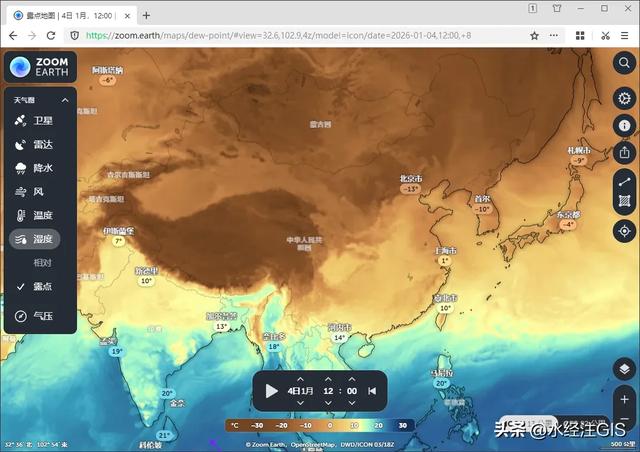This screenshot has width=640, height=452.
Task: Click the Mumbai 19° label
Action: tap(117, 351)
